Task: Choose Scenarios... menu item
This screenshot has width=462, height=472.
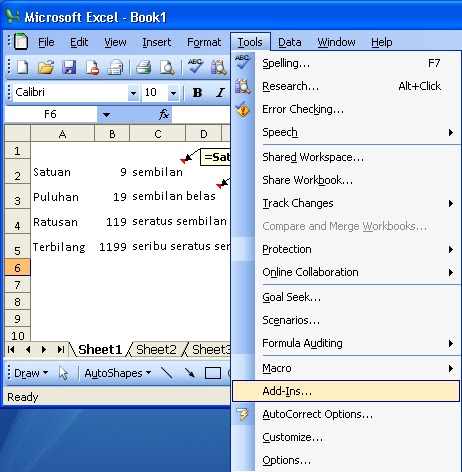Action: pos(346,320)
